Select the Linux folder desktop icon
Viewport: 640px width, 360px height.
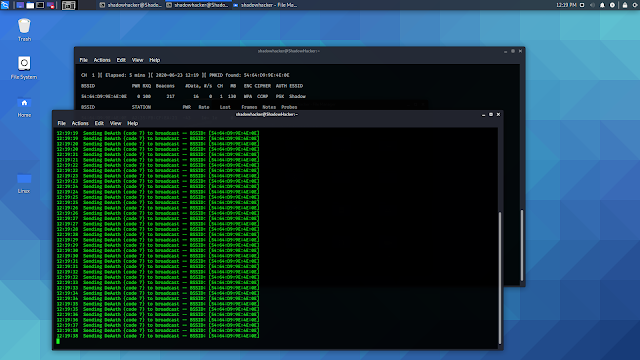click(24, 183)
